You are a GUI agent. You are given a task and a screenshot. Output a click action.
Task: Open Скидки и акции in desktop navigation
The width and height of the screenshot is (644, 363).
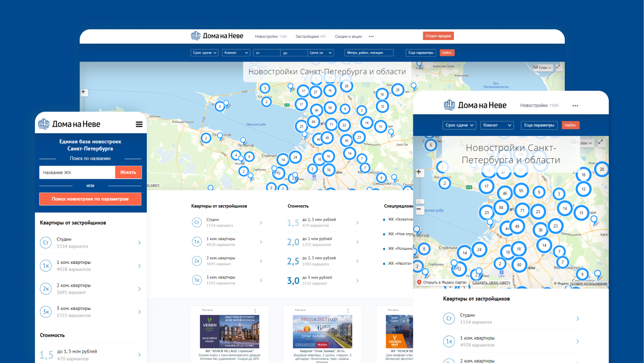point(349,36)
